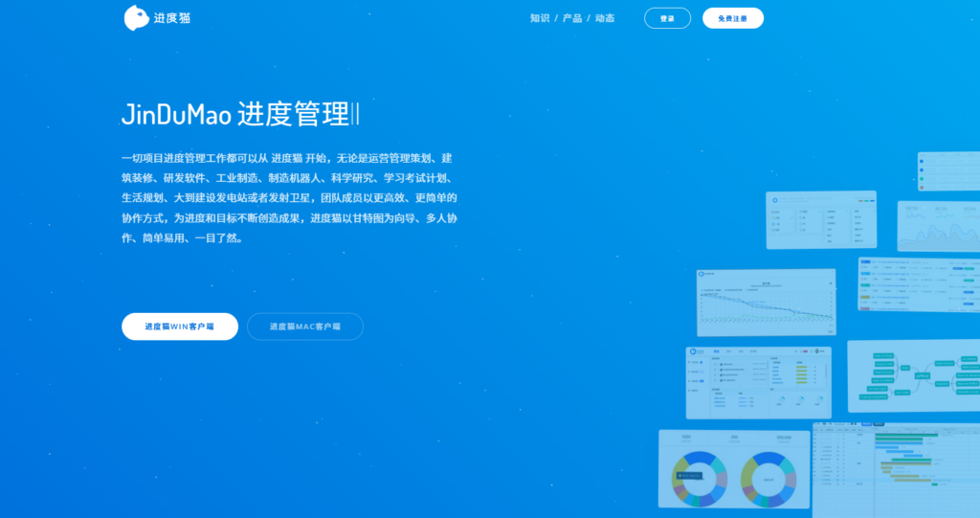The image size is (980, 518).
Task: Select the burndown line chart screenshot thumbnail
Action: pyautogui.click(x=767, y=303)
